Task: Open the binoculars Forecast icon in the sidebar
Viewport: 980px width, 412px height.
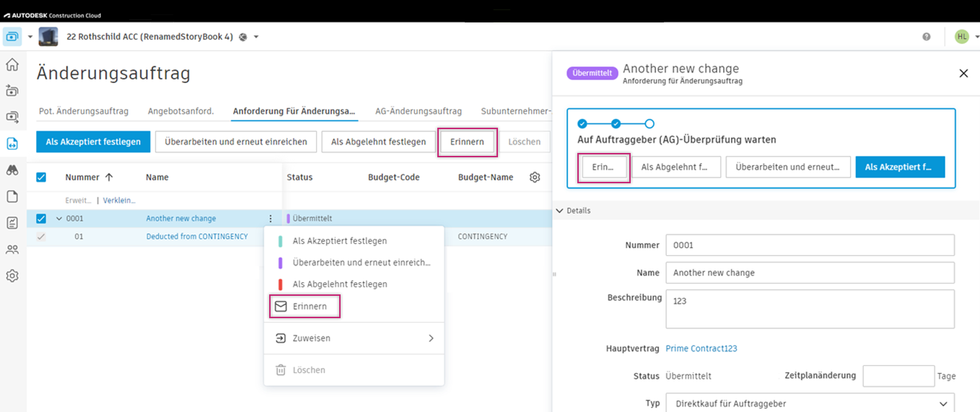Action: pyautogui.click(x=12, y=170)
